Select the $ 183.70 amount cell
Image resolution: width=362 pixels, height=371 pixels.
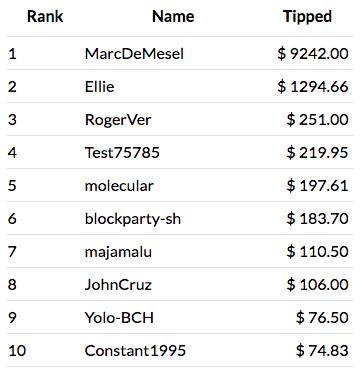coord(317,219)
